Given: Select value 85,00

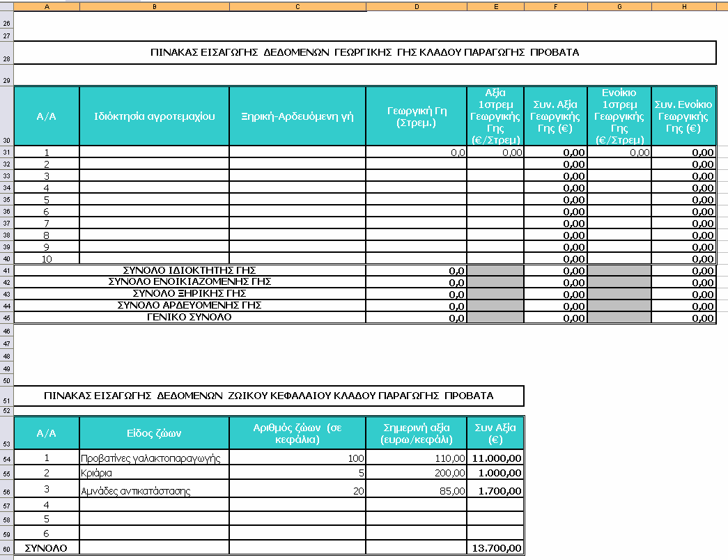Looking at the screenshot, I should [417, 488].
